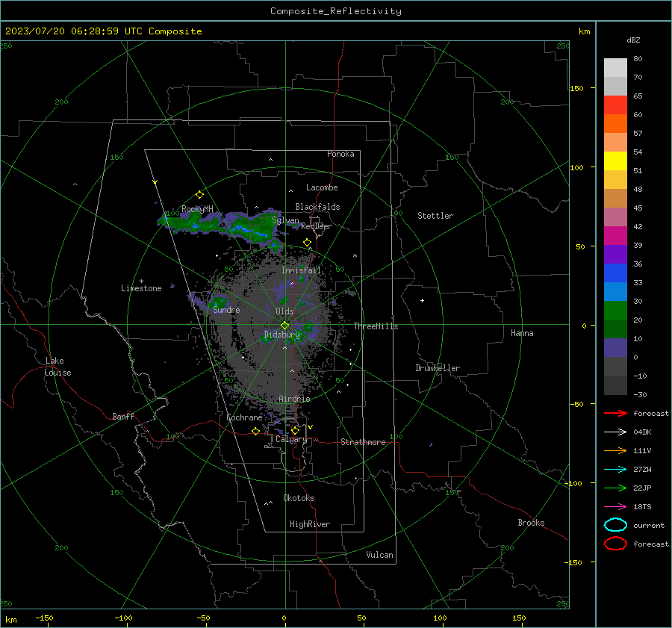The width and height of the screenshot is (672, 628).
Task: Click the Lacombe city label
Action: point(322,187)
